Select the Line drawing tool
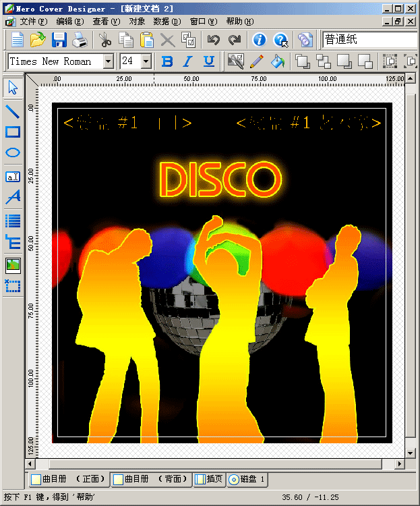420x506 pixels. pos(13,111)
